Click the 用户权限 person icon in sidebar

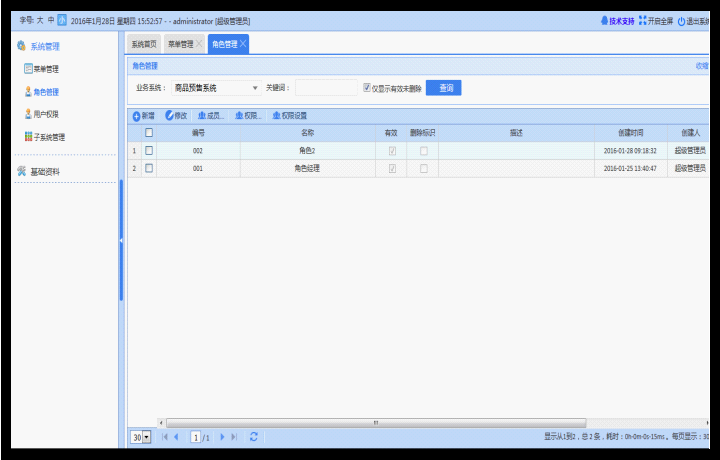[28, 114]
